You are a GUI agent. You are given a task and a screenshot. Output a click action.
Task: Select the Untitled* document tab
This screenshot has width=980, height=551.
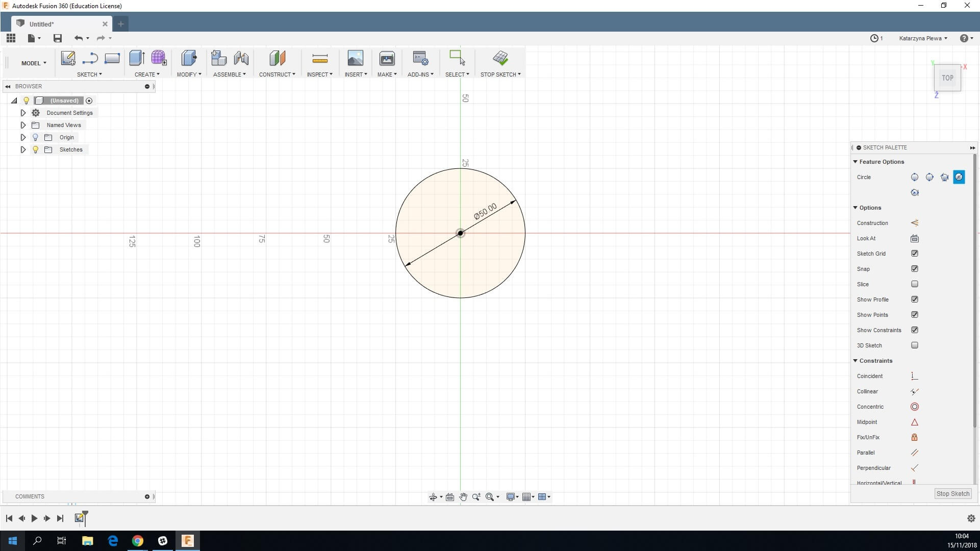pos(61,24)
